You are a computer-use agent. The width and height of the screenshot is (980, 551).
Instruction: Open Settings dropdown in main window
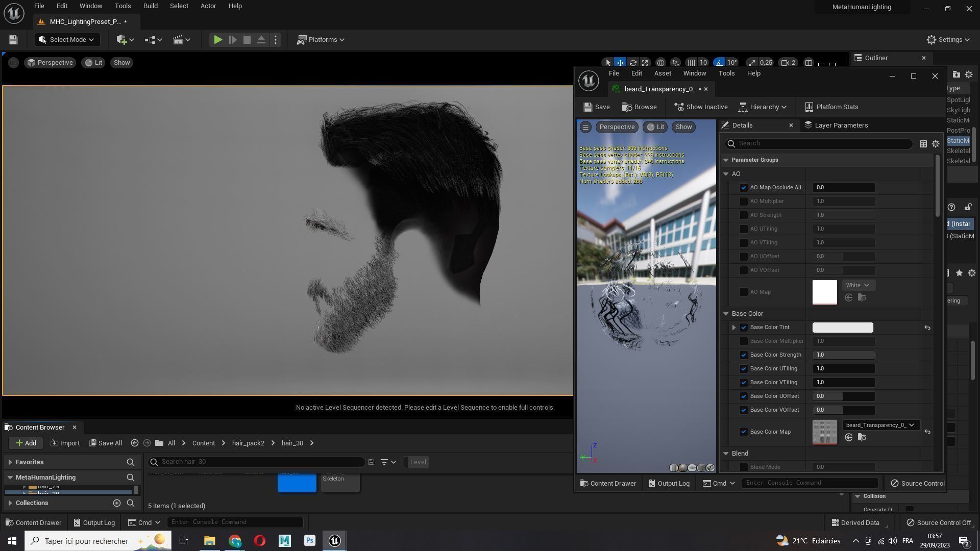(948, 40)
